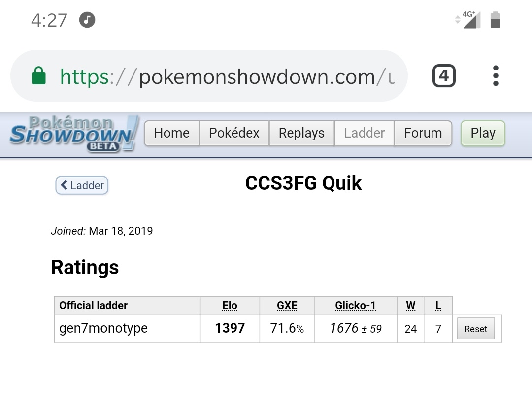Select the Ladder nav tab

click(365, 133)
